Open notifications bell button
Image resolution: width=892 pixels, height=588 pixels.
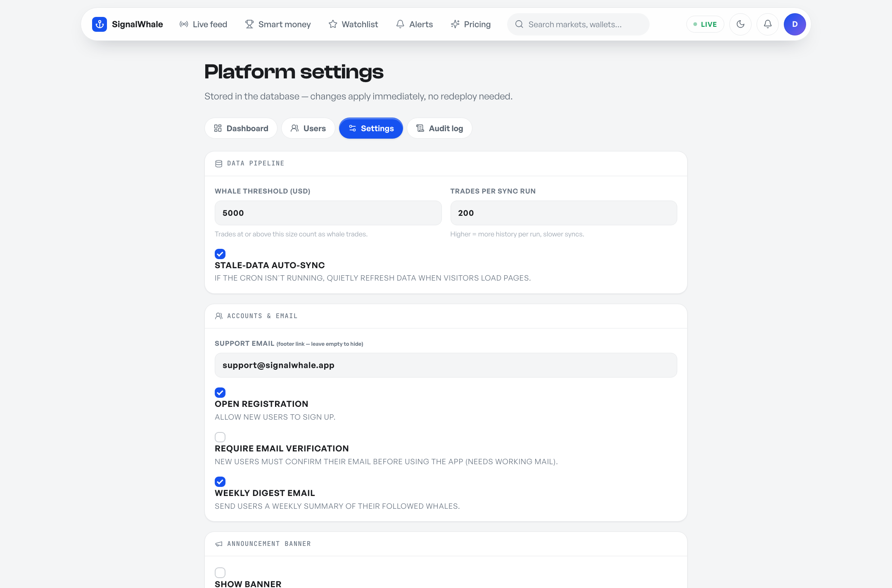[768, 24]
